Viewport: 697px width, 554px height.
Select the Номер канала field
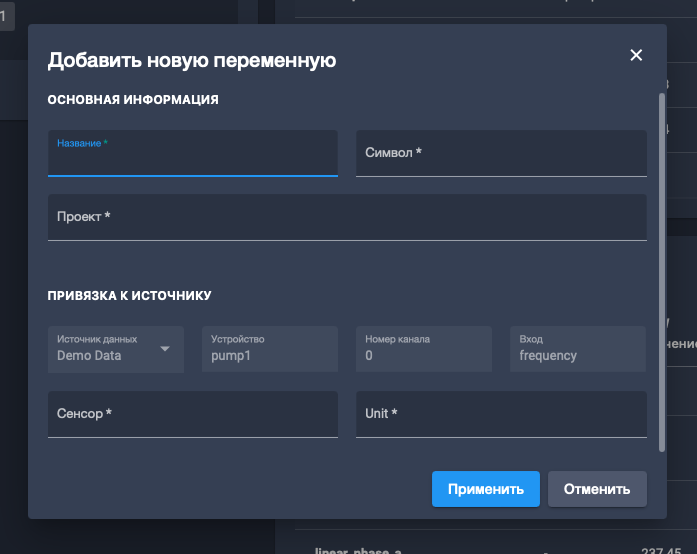click(x=423, y=349)
